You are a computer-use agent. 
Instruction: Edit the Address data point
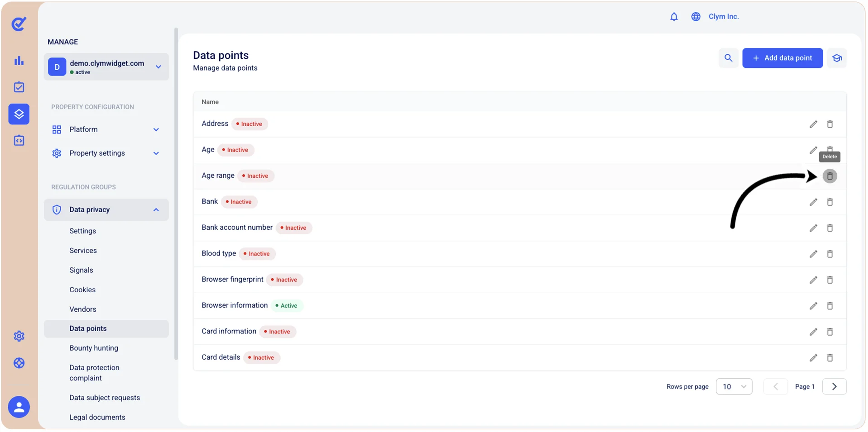tap(813, 124)
